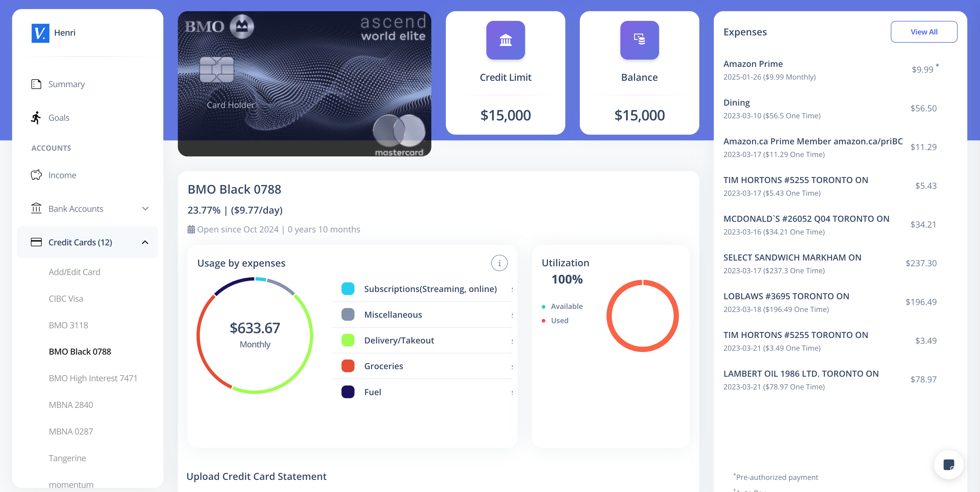Viewport: 980px width, 492px height.
Task: Click the Subscriptions cyan color swatch
Action: click(348, 289)
